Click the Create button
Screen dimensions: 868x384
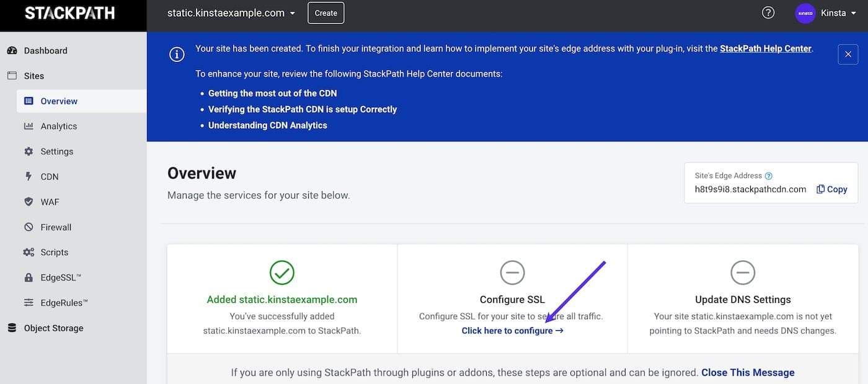(x=325, y=12)
